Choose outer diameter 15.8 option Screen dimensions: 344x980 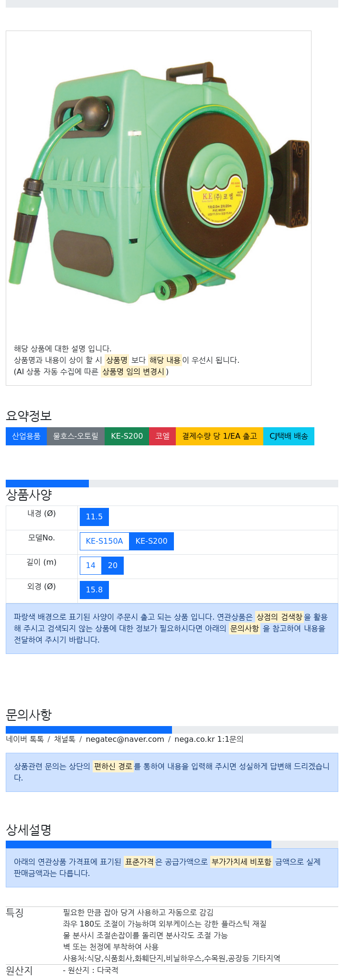point(94,590)
